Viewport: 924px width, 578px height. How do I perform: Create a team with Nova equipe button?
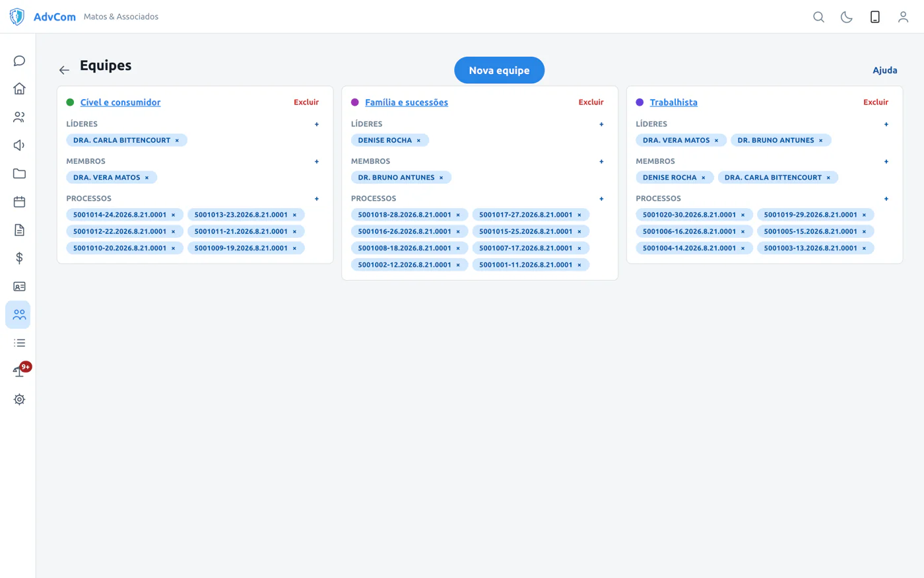499,70
